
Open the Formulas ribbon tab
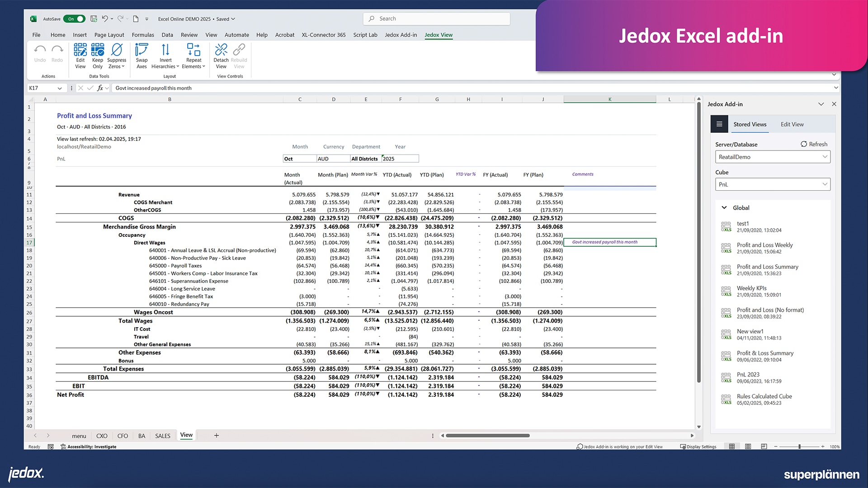143,35
